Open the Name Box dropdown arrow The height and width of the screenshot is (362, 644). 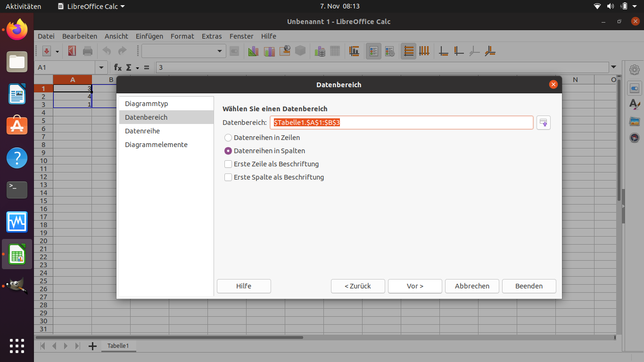click(102, 67)
